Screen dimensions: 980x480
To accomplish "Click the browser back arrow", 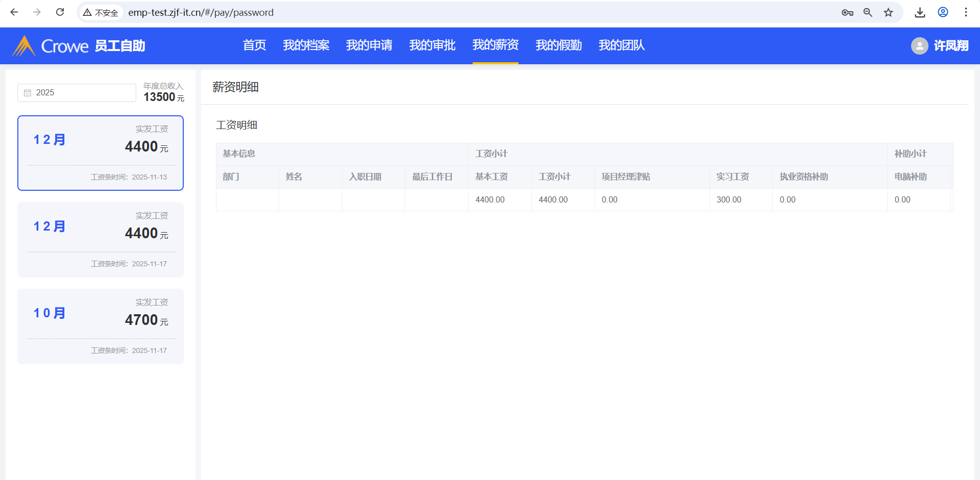I will (14, 12).
